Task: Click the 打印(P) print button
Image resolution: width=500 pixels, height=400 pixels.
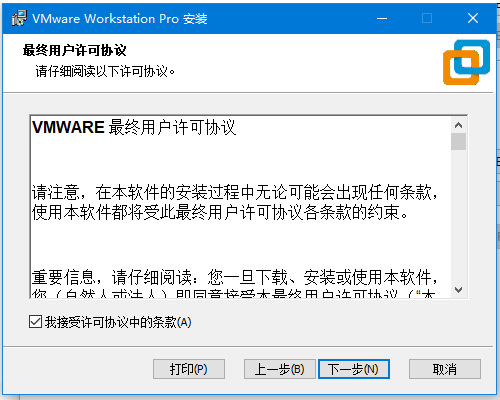Action: (189, 369)
